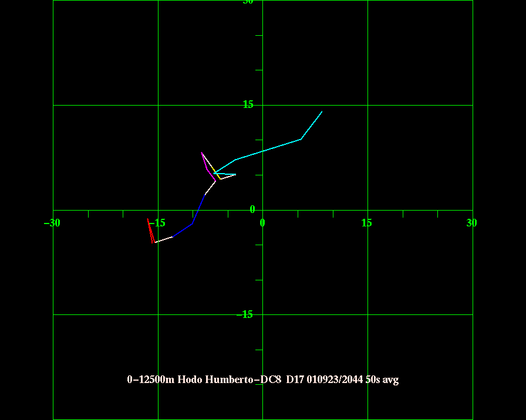The width and height of the screenshot is (526, 420).
Task: Click the x-axis label "-15"
Action: pyautogui.click(x=157, y=223)
